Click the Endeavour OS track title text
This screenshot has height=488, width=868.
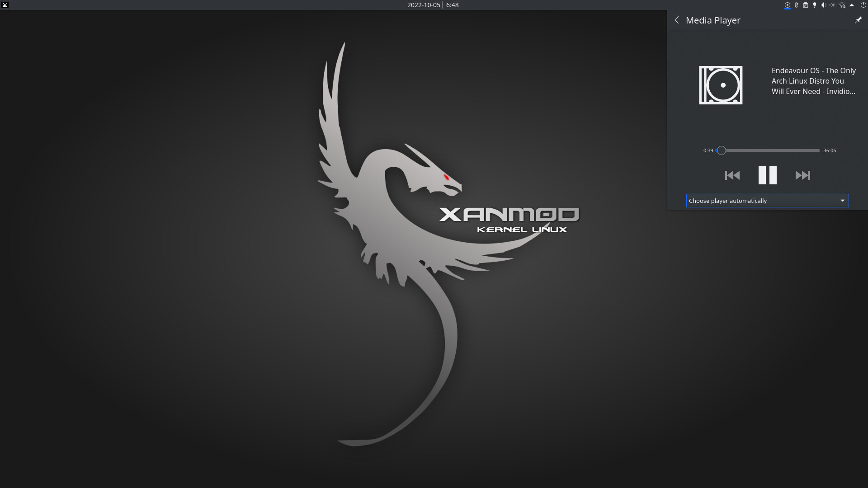[x=814, y=81]
